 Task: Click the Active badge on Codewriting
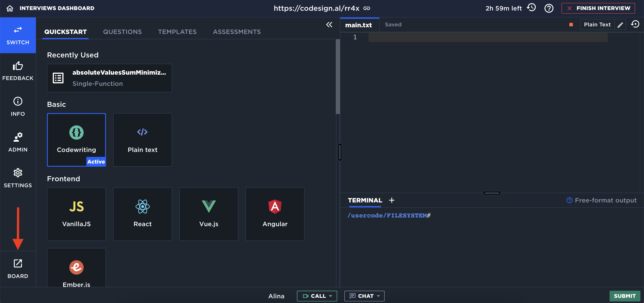pyautogui.click(x=96, y=162)
